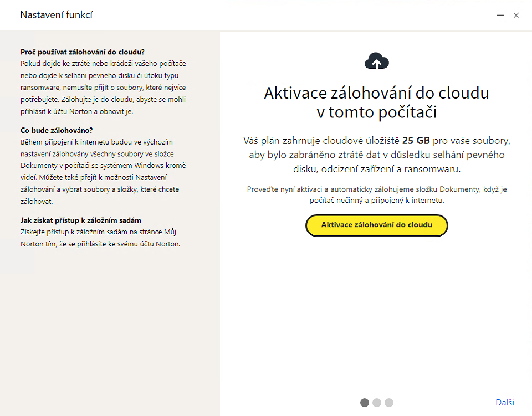The width and height of the screenshot is (532, 416).
Task: Minimize the Nastavení funkcí window
Action: pyautogui.click(x=500, y=16)
